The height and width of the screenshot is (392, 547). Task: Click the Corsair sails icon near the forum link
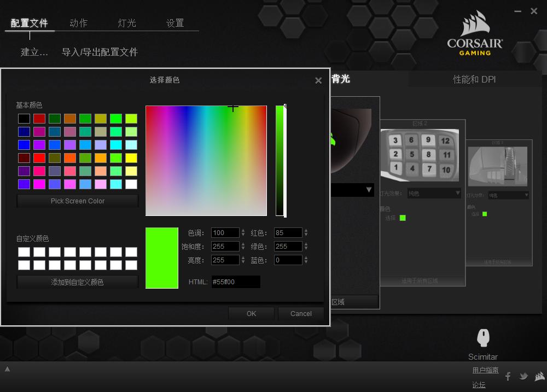tap(539, 376)
